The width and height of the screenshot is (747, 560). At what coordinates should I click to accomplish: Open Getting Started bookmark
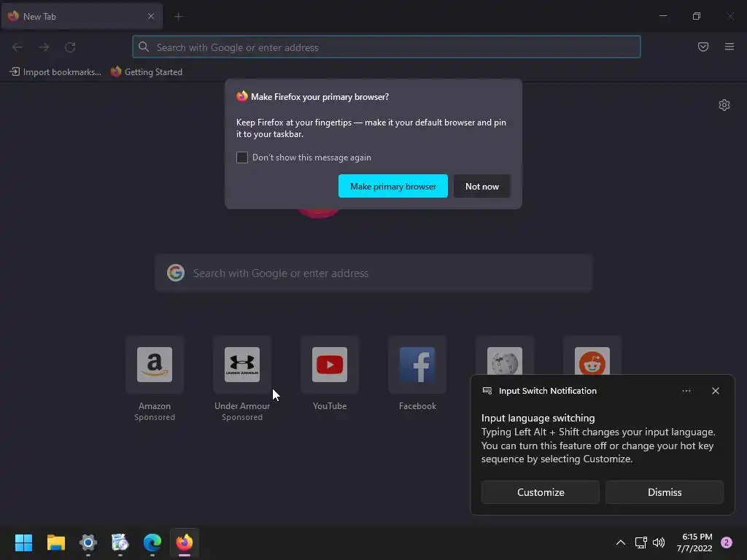click(147, 72)
